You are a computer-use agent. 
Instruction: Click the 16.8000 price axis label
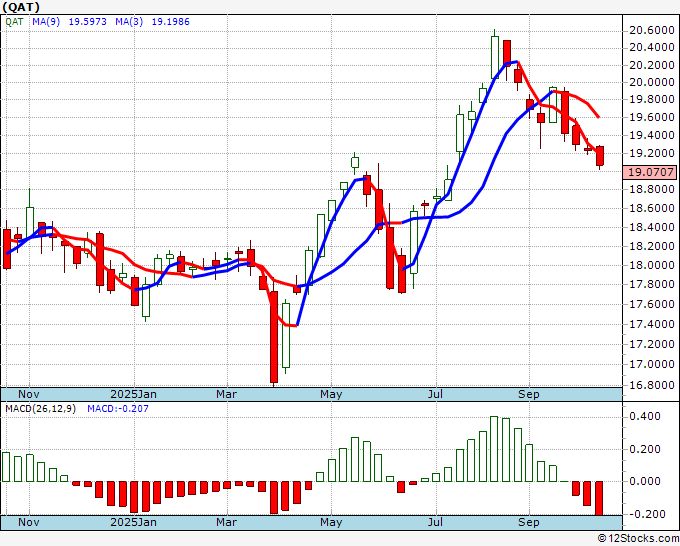coord(651,385)
